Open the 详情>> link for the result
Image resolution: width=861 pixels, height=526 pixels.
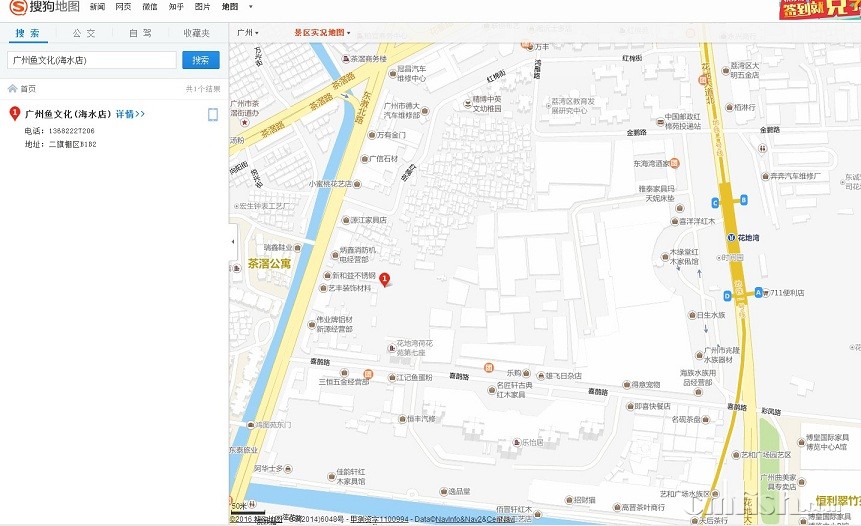[x=130, y=114]
